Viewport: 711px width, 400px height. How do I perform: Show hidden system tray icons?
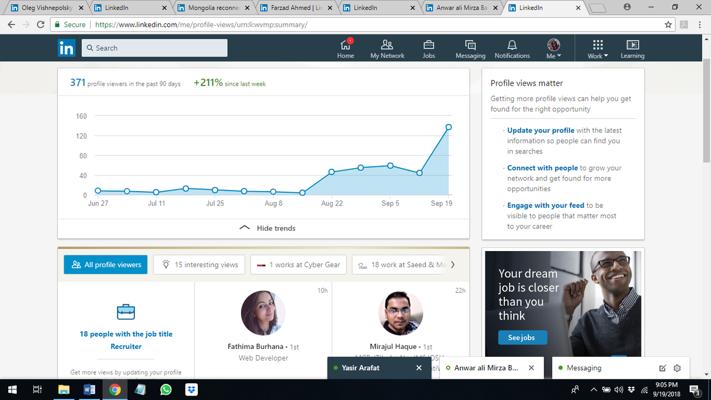pos(594,390)
